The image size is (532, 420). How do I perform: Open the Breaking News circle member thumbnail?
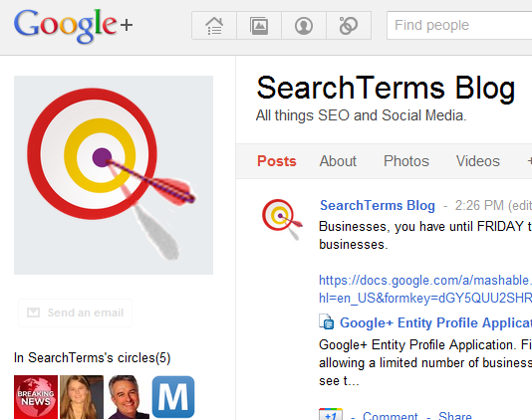point(36,396)
